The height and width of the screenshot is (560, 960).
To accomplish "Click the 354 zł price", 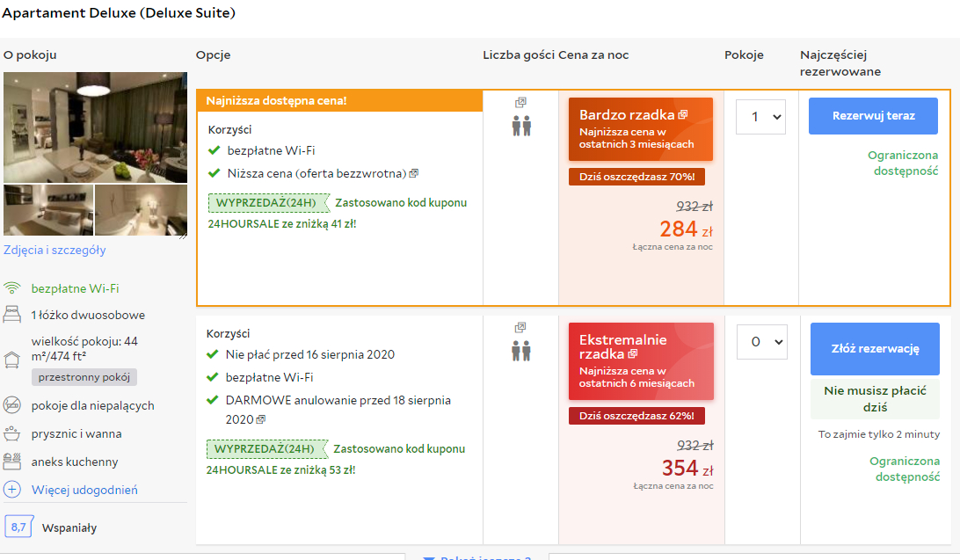I will pyautogui.click(x=687, y=469).
